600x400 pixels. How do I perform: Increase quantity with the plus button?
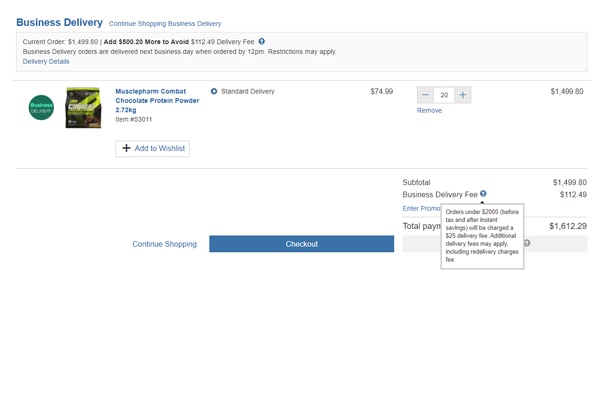462,95
